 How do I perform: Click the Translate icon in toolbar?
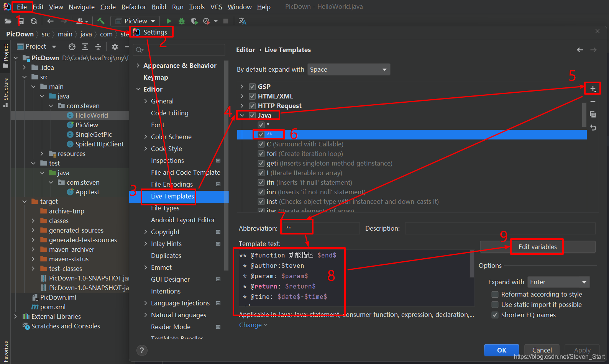pos(242,21)
